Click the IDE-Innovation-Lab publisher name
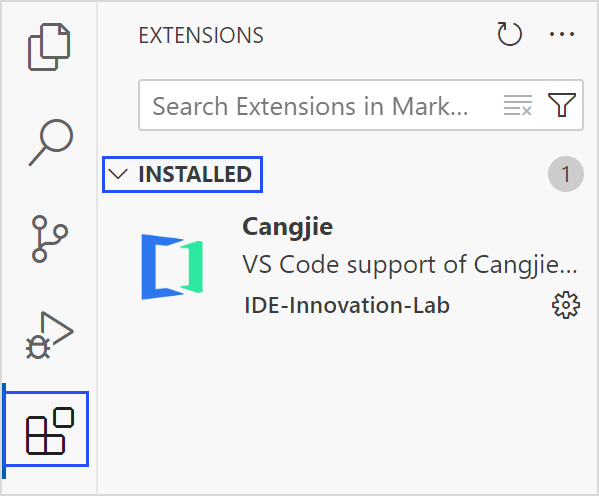 click(347, 305)
